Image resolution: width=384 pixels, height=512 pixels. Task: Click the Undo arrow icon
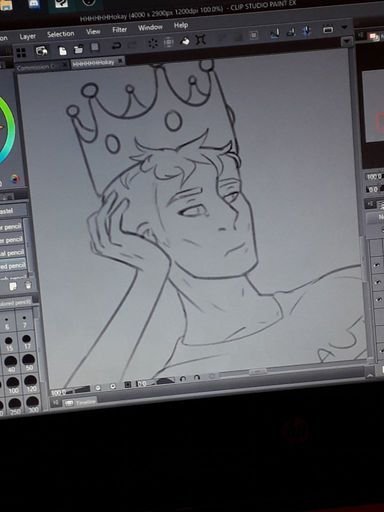[x=116, y=46]
